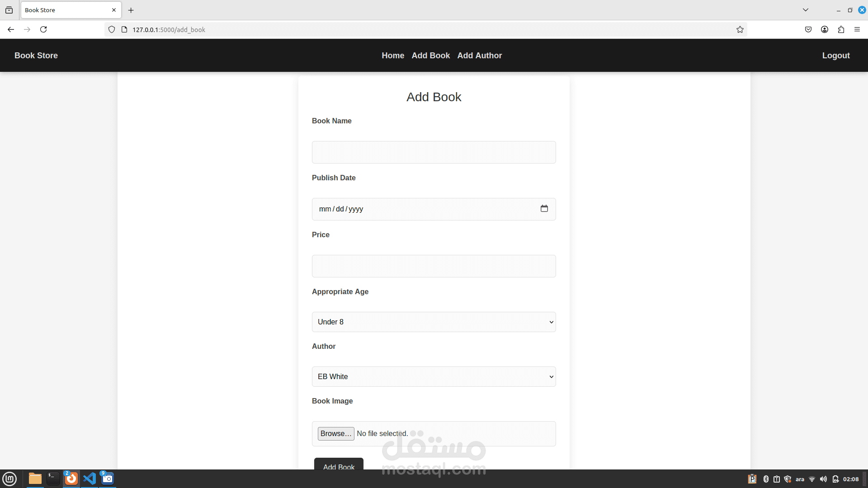Click the Save to Pocket icon
The image size is (868, 488).
tap(808, 30)
